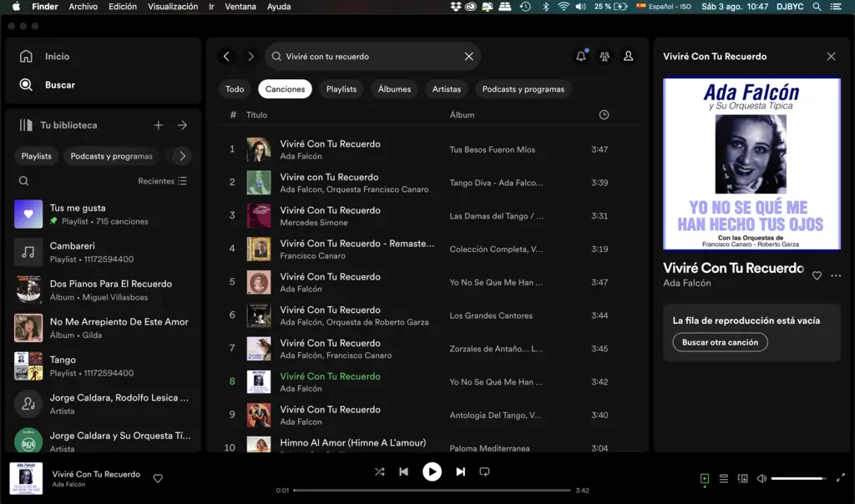The image size is (855, 504).
Task: Create a new playlist with plus icon
Action: [158, 125]
